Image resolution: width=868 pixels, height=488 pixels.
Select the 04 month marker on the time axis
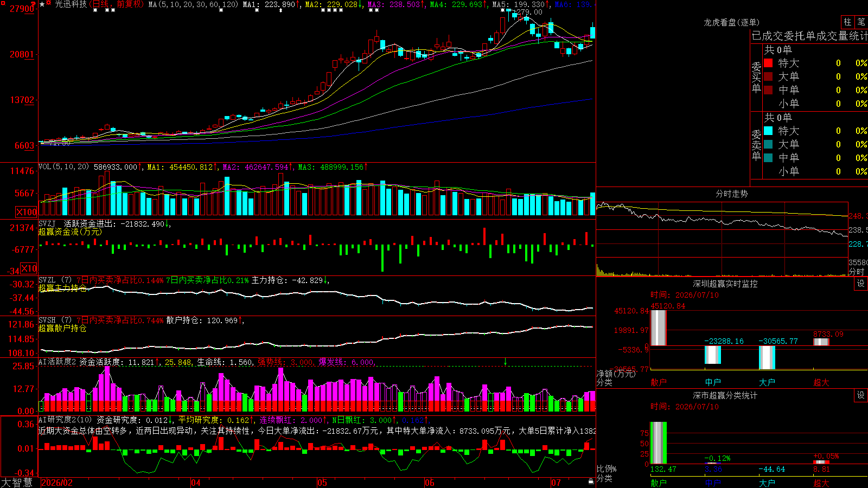tap(196, 483)
